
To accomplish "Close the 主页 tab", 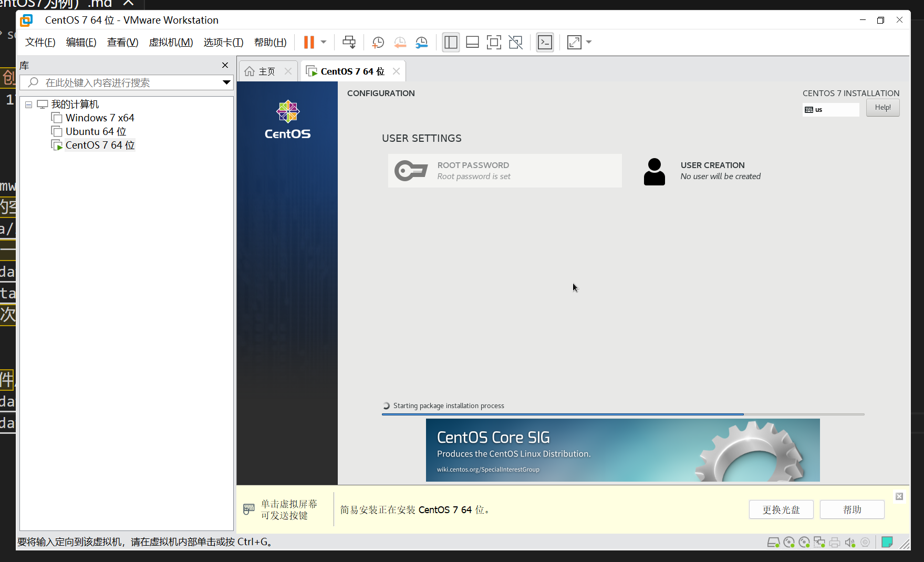I will [288, 71].
